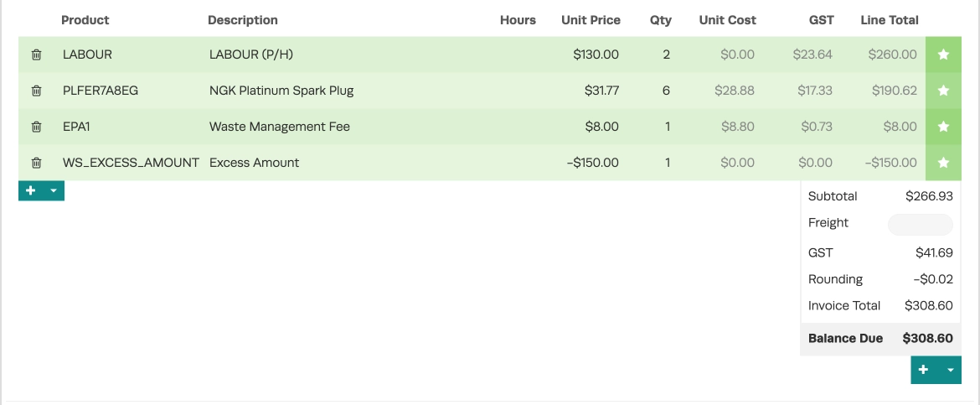980x405 pixels.
Task: Edit description NGK Platinum Spark Plug
Action: click(x=281, y=91)
